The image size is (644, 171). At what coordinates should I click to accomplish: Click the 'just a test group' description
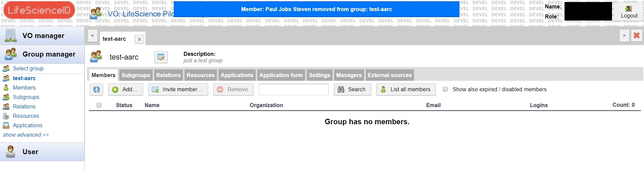[x=203, y=61]
